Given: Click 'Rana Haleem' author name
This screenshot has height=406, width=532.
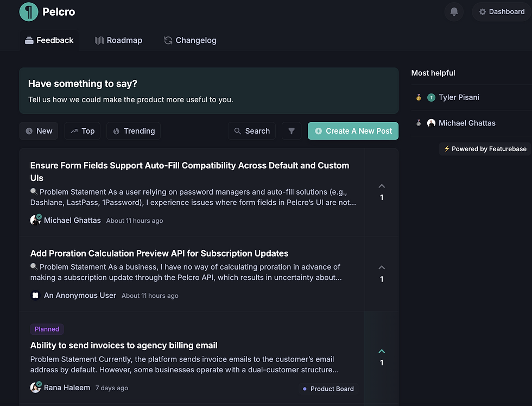Looking at the screenshot, I should tap(67, 388).
